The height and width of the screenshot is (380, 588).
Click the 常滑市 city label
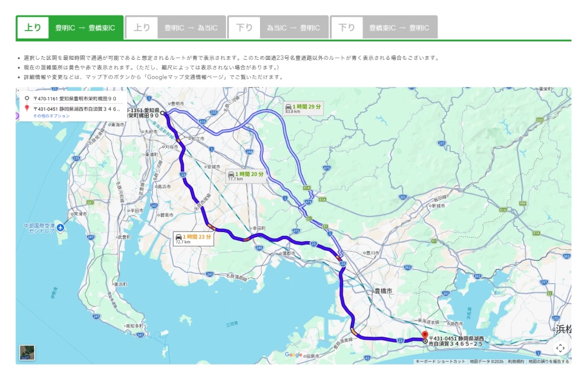point(80,214)
